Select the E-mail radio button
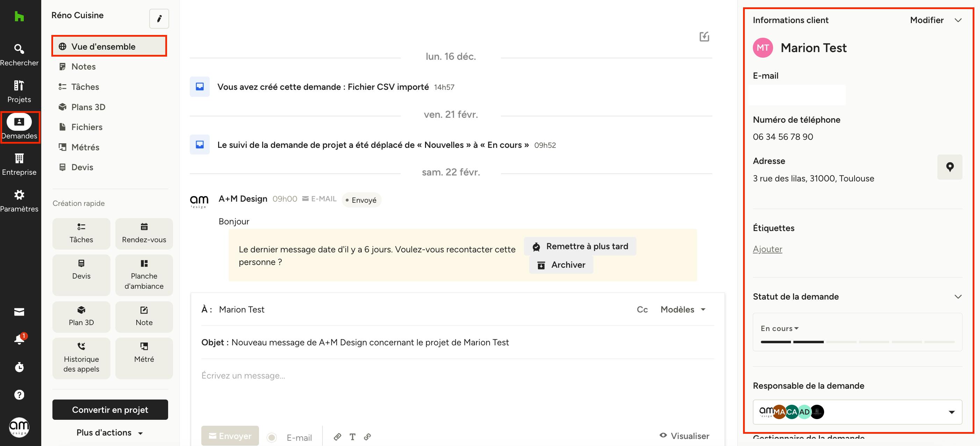This screenshot has height=446, width=980. pos(272,438)
